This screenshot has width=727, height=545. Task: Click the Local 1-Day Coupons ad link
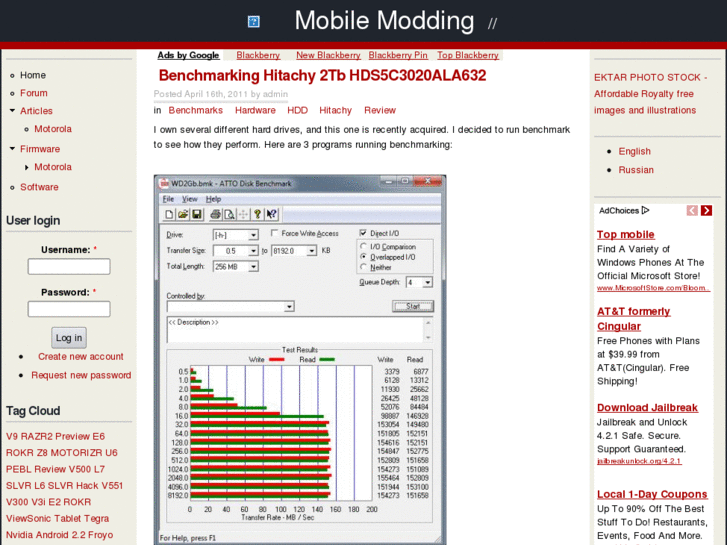coord(652,494)
